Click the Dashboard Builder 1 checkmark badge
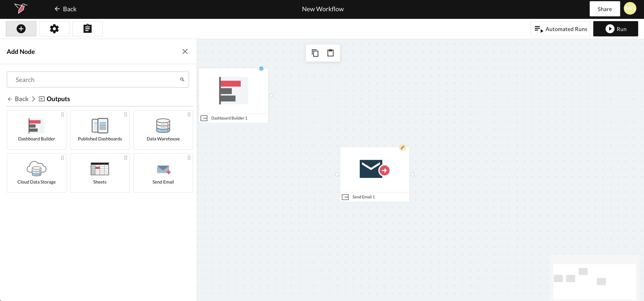This screenshot has height=301, width=644. click(x=261, y=69)
